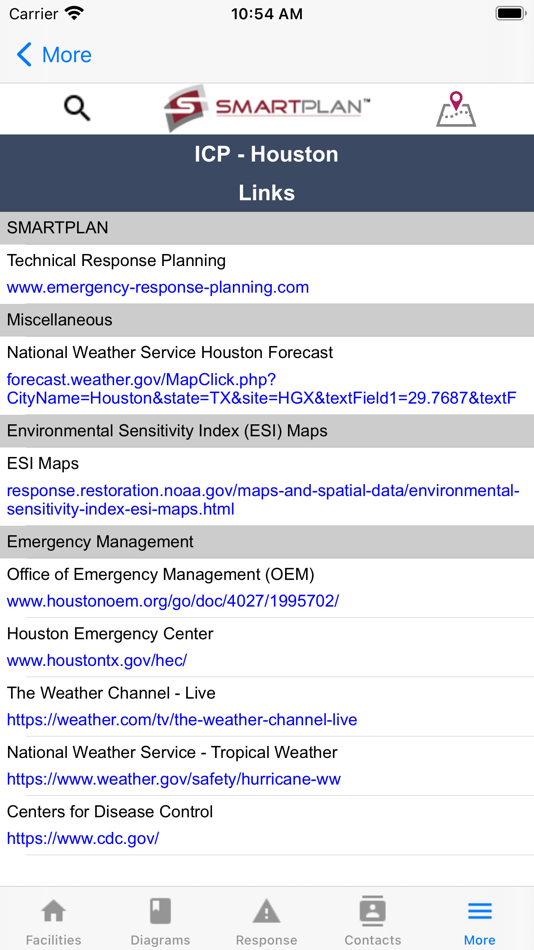Open the map pin icon
Viewport: 534px width, 950px height.
click(x=456, y=109)
